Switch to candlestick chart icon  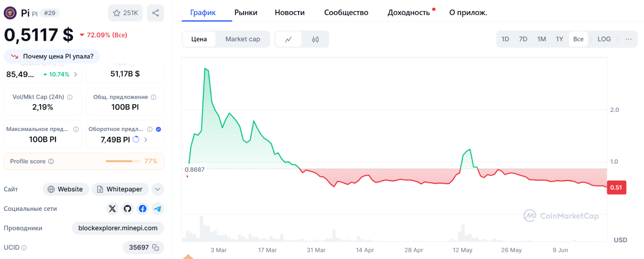coord(315,39)
